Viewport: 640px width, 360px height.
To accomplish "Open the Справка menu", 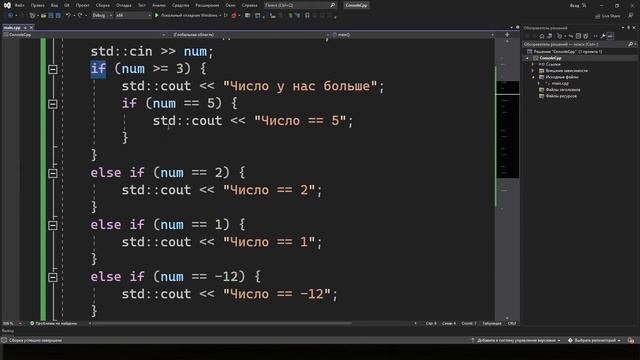I will (x=249, y=5).
